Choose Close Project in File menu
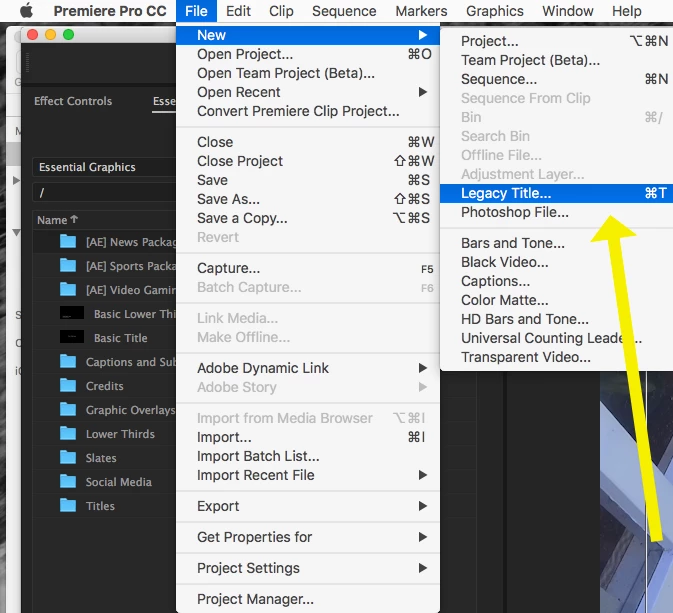Screen dimensions: 673x613 coord(308,161)
